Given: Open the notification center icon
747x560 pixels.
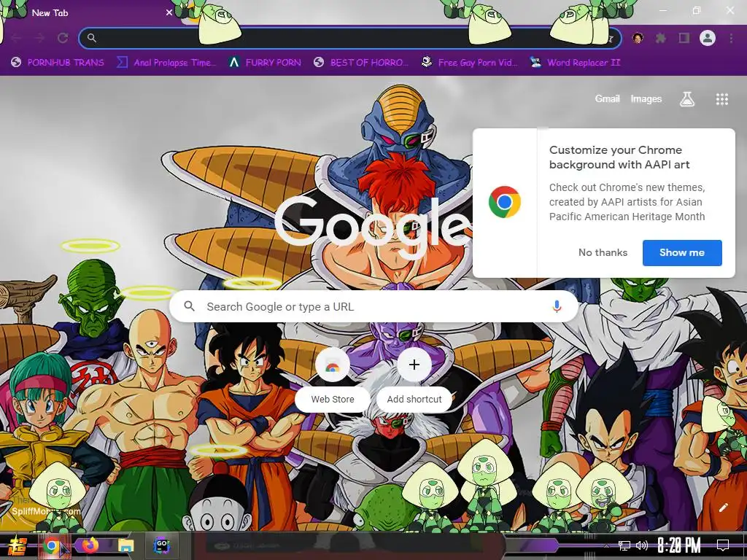Looking at the screenshot, I should pyautogui.click(x=723, y=545).
